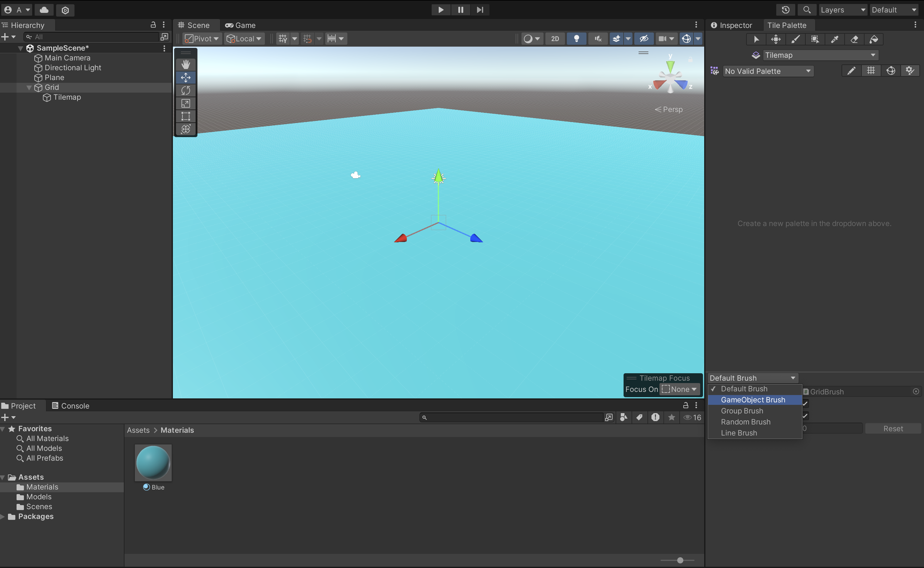Screen dimensions: 924x568
Task: Collapse the Grid object in Hierarchy
Action: pyautogui.click(x=29, y=87)
